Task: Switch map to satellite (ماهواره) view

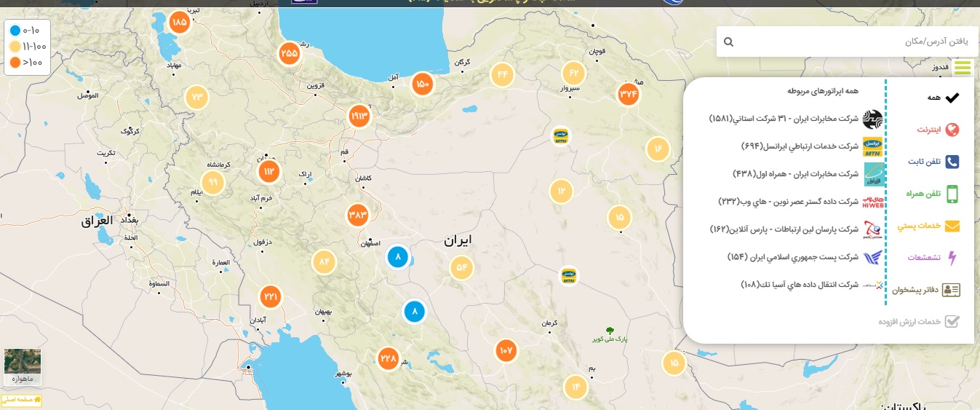Action: tap(23, 366)
